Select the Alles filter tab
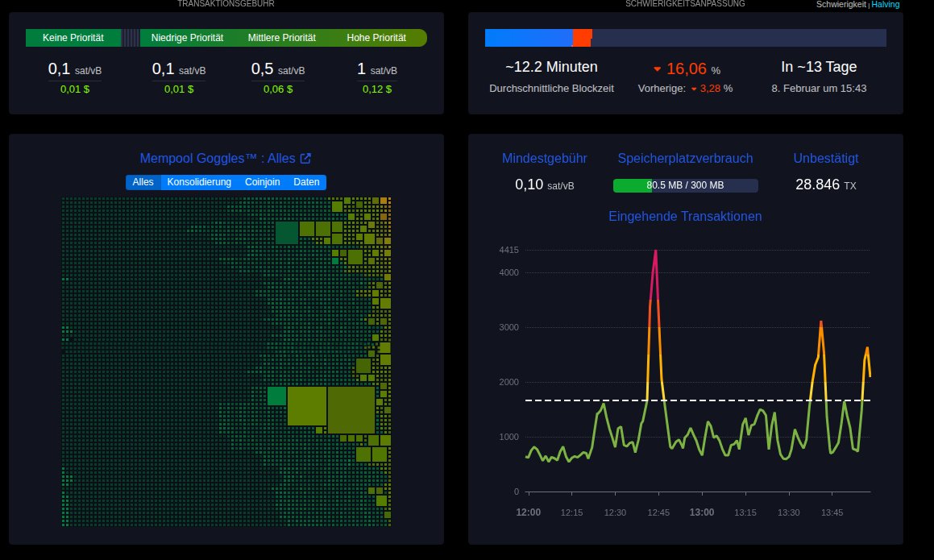This screenshot has width=934, height=560. click(x=143, y=182)
